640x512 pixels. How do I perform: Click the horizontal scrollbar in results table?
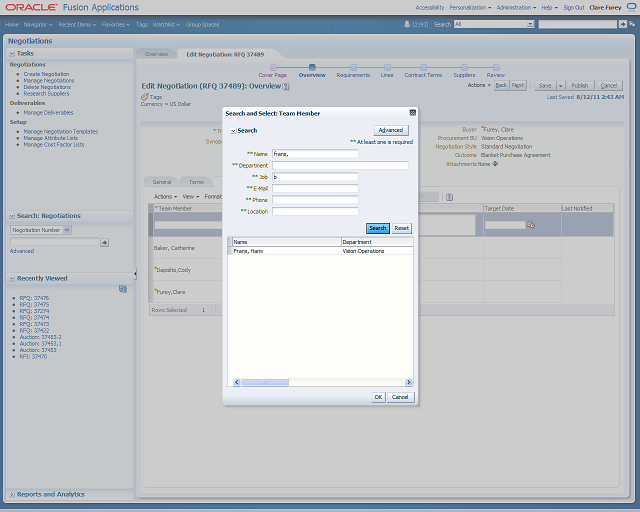point(265,382)
